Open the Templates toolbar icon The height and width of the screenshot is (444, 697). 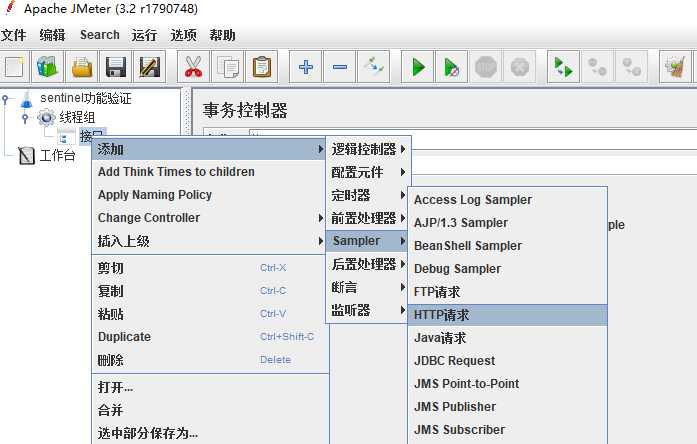pos(48,67)
